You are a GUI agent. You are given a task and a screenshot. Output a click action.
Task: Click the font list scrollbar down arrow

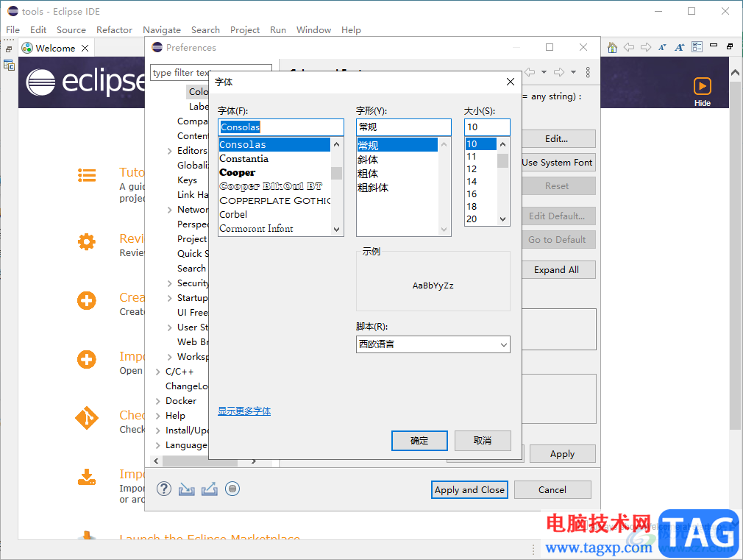[336, 230]
